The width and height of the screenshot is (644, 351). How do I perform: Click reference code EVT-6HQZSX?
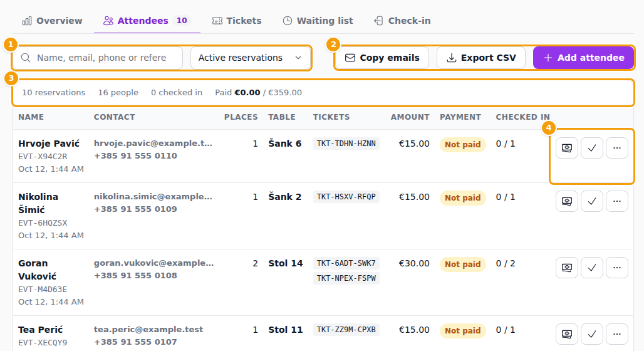click(43, 223)
